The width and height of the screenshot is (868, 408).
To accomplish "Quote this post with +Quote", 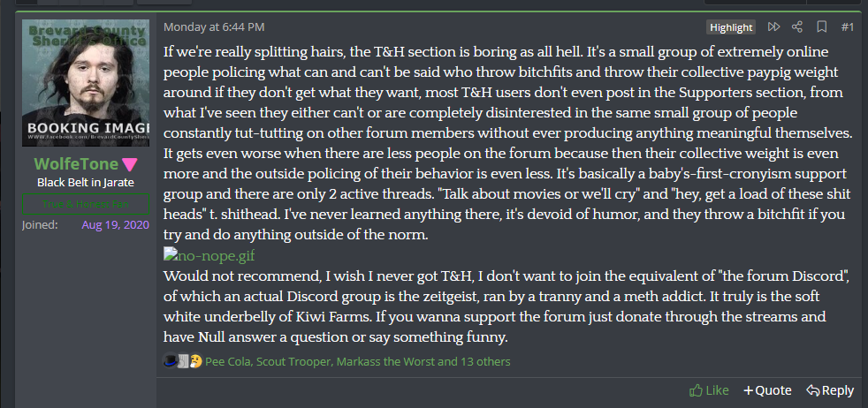I will [x=767, y=390].
